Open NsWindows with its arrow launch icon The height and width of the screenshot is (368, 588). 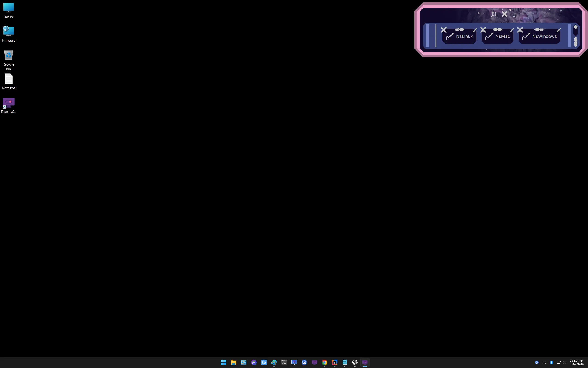[526, 37]
